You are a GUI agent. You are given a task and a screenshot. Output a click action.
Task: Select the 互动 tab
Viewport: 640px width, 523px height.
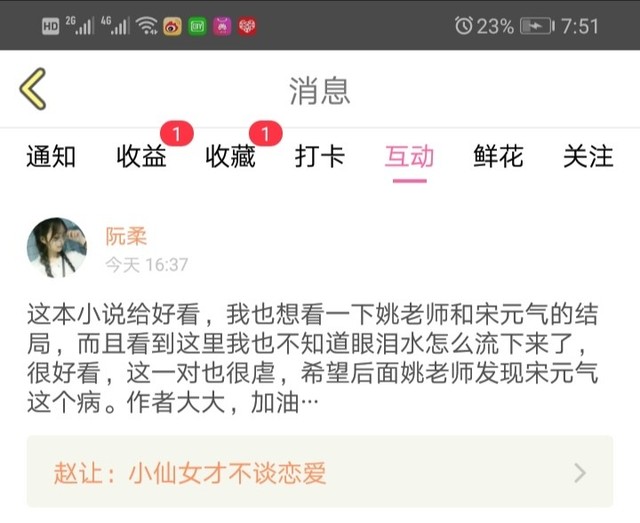[x=409, y=156]
